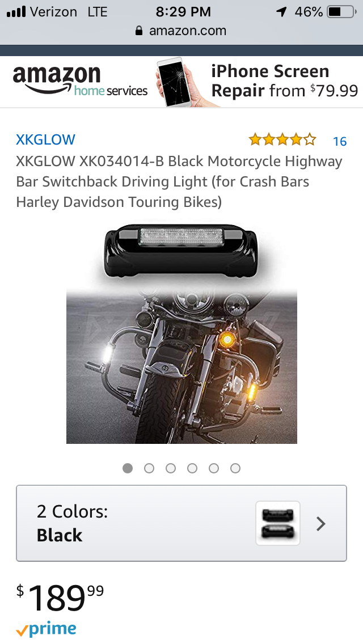The width and height of the screenshot is (363, 644).
Task: Tap the color swatch thumbnail of light bars
Action: click(278, 523)
